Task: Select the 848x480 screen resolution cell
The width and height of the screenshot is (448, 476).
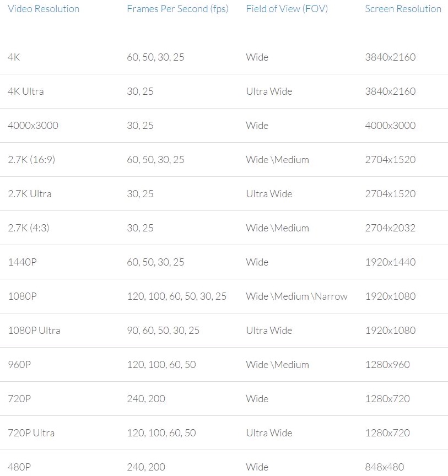Action: tap(385, 467)
